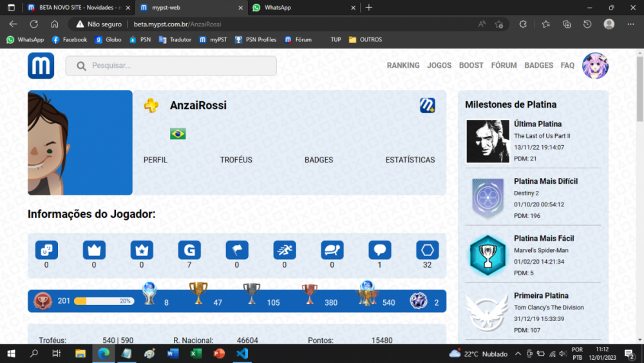644x363 pixels.
Task: Click the flag icon in player info
Action: [237, 250]
